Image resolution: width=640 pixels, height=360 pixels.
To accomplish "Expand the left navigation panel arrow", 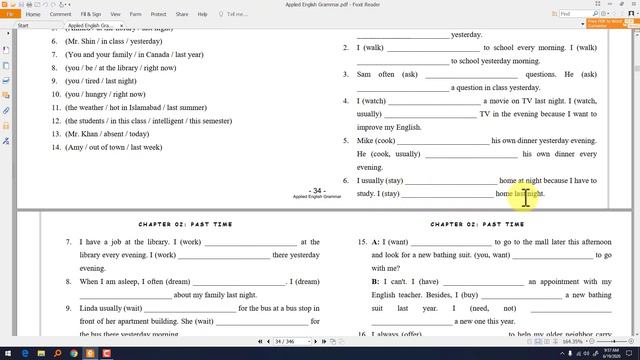I will 8,33.
